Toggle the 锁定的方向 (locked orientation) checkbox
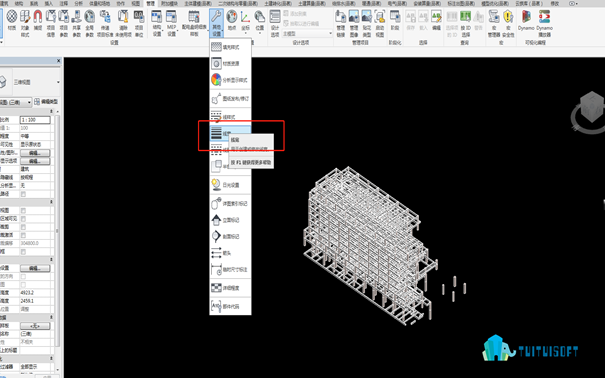This screenshot has height=378, width=605. 23,277
